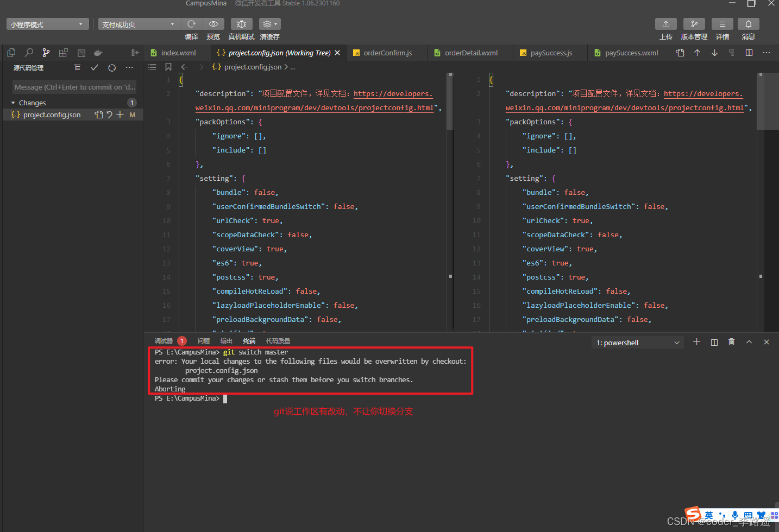Image resolution: width=779 pixels, height=532 pixels.
Task: Maximize the panel with the up chevron
Action: tap(749, 342)
